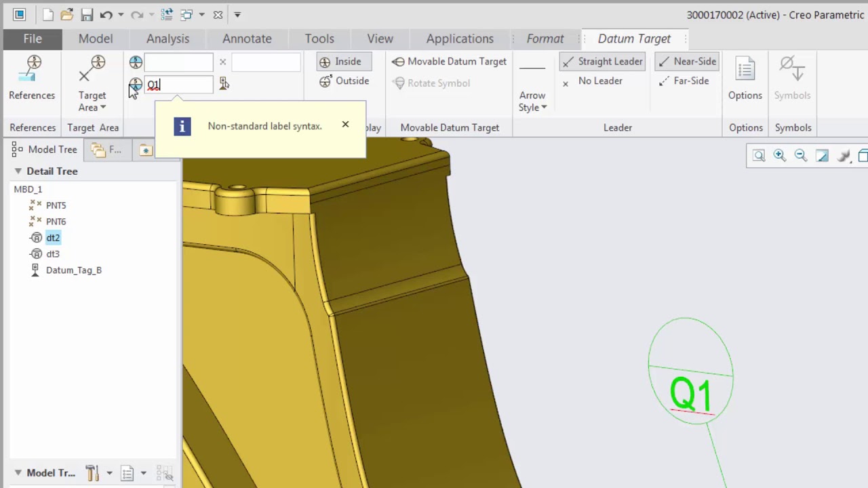Switch to the Analysis ribbon tab
This screenshot has height=488, width=868.
pos(167,39)
